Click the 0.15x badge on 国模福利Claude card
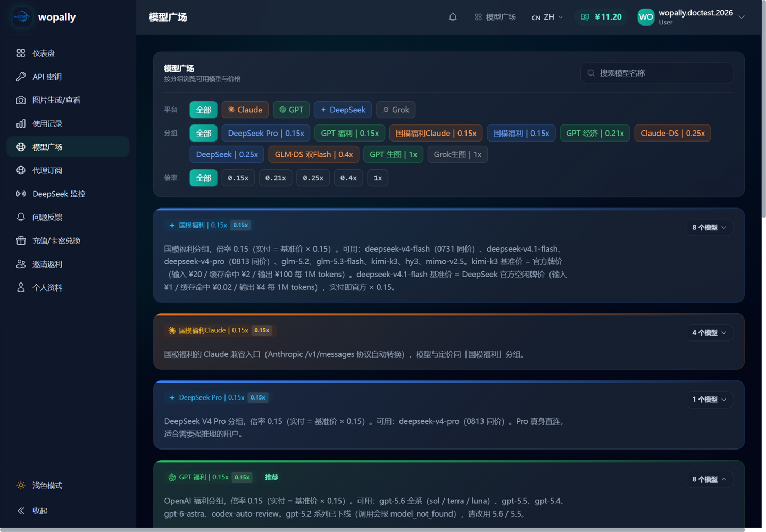 coord(262,330)
